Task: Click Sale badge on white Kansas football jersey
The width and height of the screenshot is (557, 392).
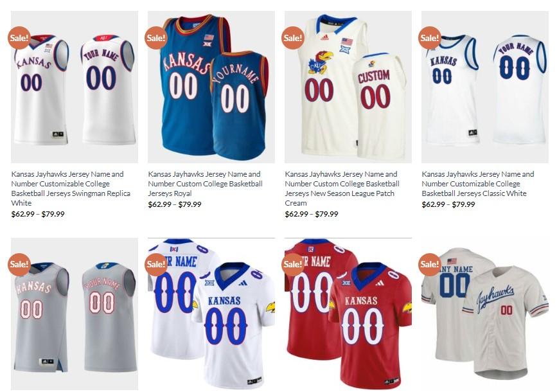Action: pos(156,264)
